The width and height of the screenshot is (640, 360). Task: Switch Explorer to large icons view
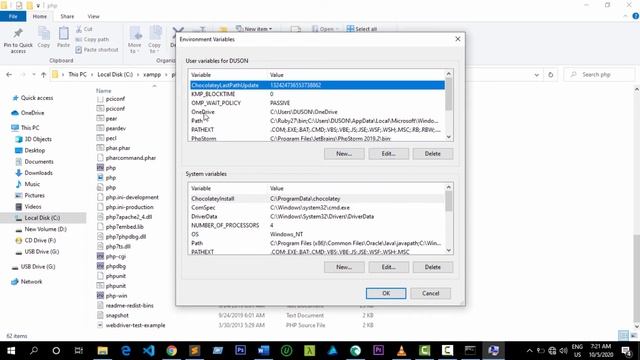click(x=634, y=336)
